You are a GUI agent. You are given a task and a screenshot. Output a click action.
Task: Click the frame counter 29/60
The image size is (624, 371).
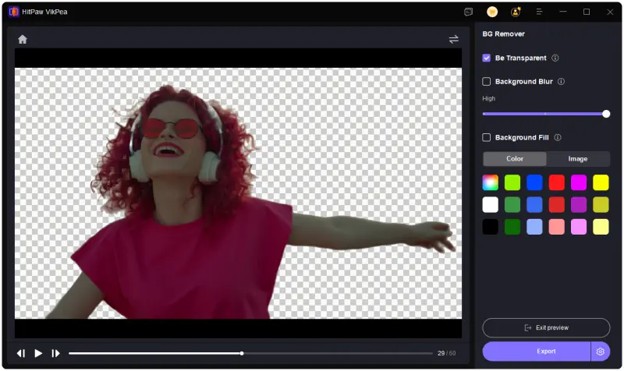pyautogui.click(x=447, y=353)
